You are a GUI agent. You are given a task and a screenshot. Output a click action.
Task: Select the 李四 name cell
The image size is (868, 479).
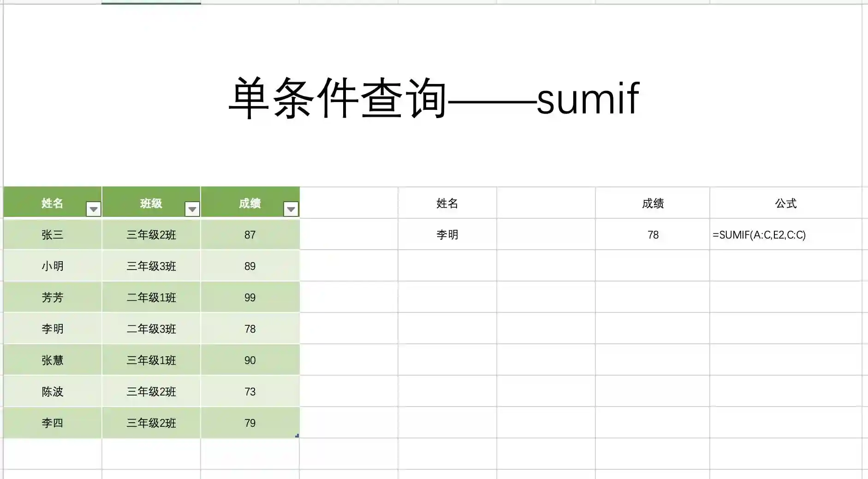pyautogui.click(x=53, y=423)
